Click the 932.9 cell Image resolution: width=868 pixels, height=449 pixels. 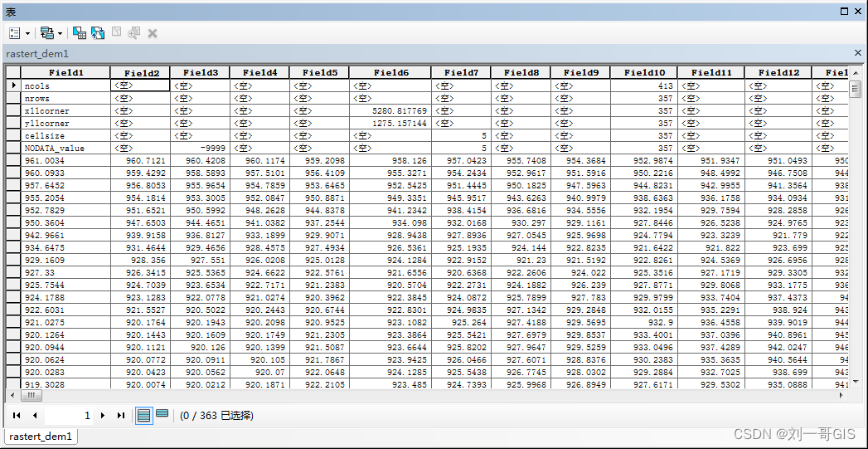pyautogui.click(x=644, y=323)
